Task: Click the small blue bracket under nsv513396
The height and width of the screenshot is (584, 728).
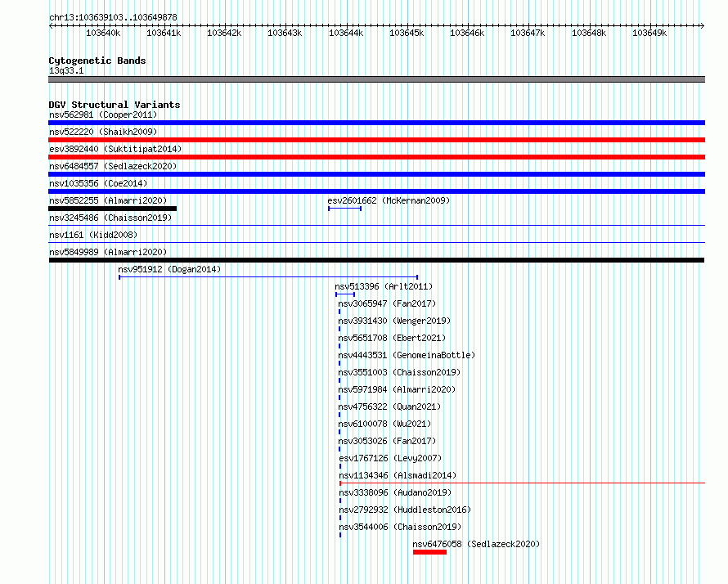Action: coord(345,294)
